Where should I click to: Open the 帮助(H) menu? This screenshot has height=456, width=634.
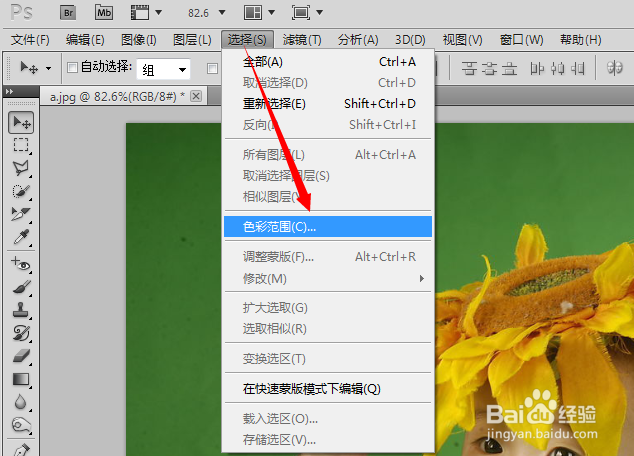(580, 40)
